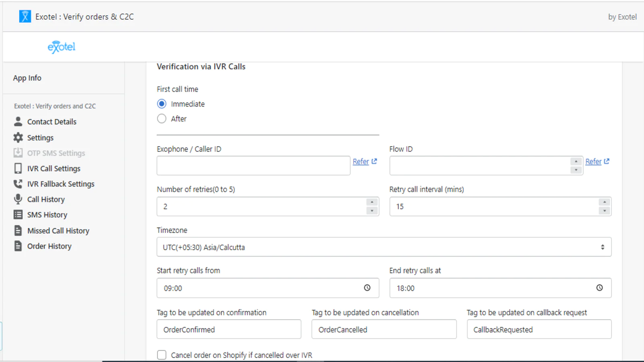Click Refer link beside Flow ID field

pyautogui.click(x=593, y=161)
